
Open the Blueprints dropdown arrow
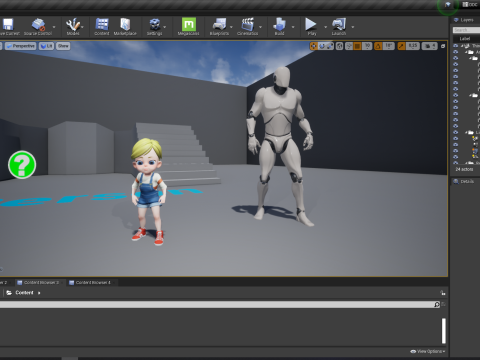point(231,27)
